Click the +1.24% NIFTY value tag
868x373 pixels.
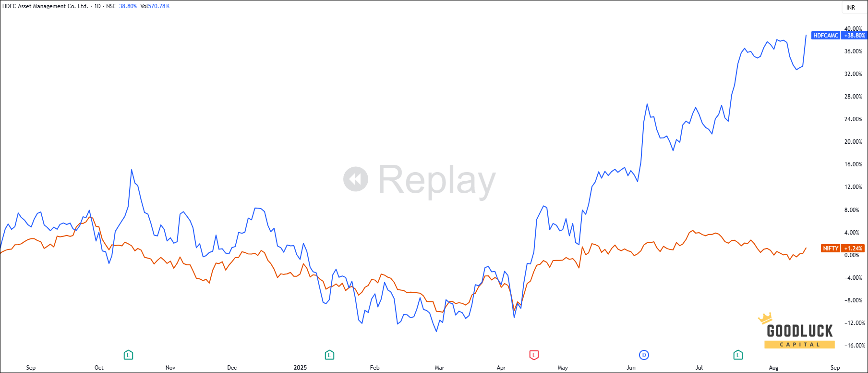[x=854, y=249]
